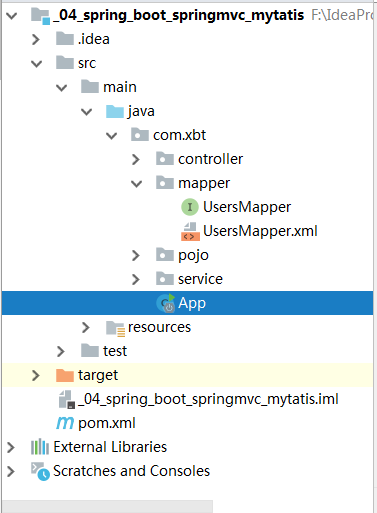Click the com.xbt package icon

click(x=140, y=135)
